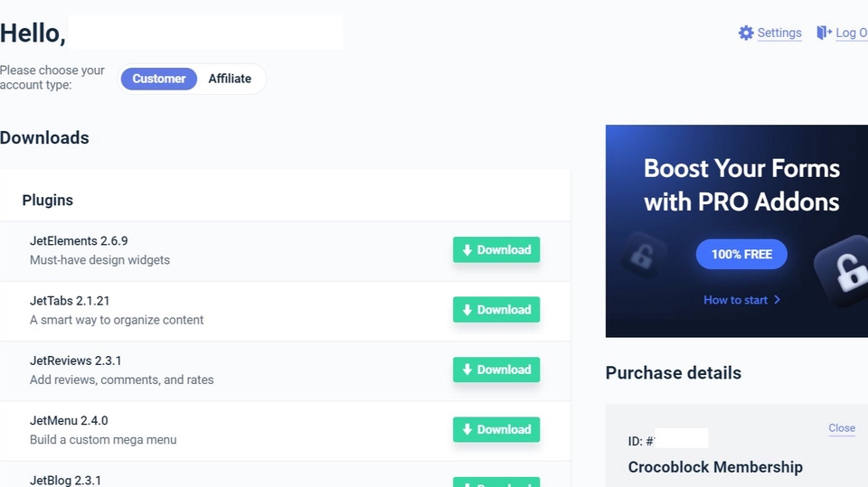868x487 pixels.
Task: Select the Customer account type
Action: point(159,79)
